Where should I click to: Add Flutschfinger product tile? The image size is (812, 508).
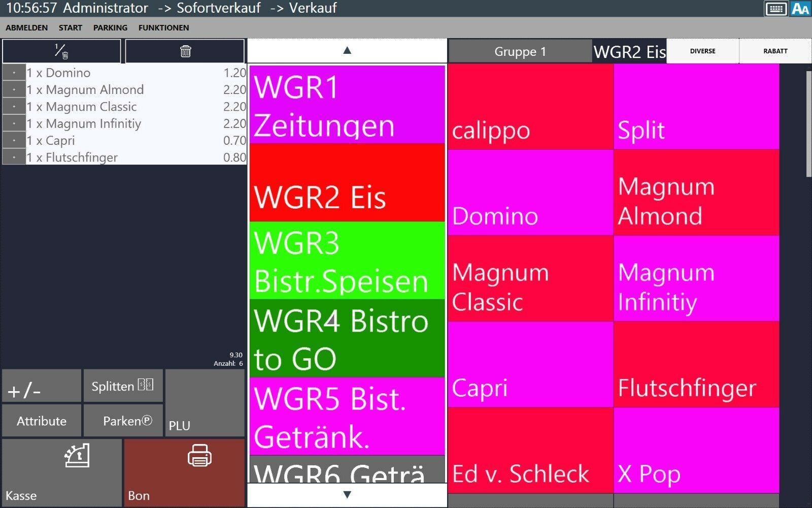pos(696,364)
